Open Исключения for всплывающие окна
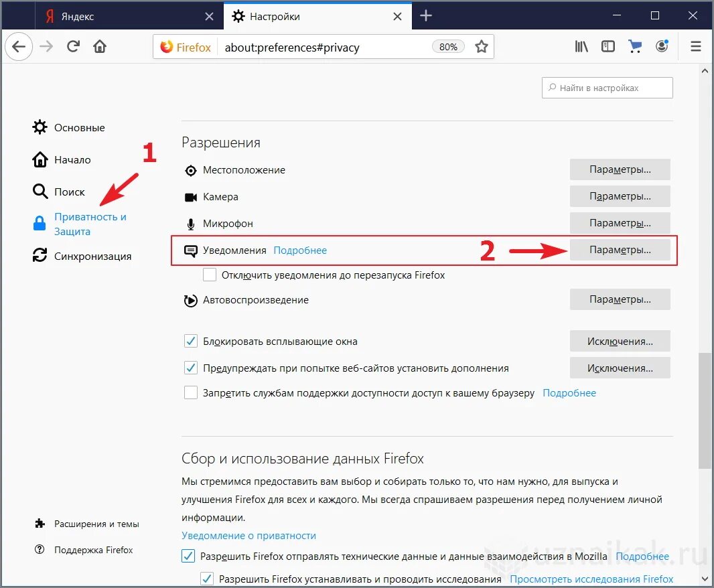Viewport: 714px width, 588px height. click(620, 341)
